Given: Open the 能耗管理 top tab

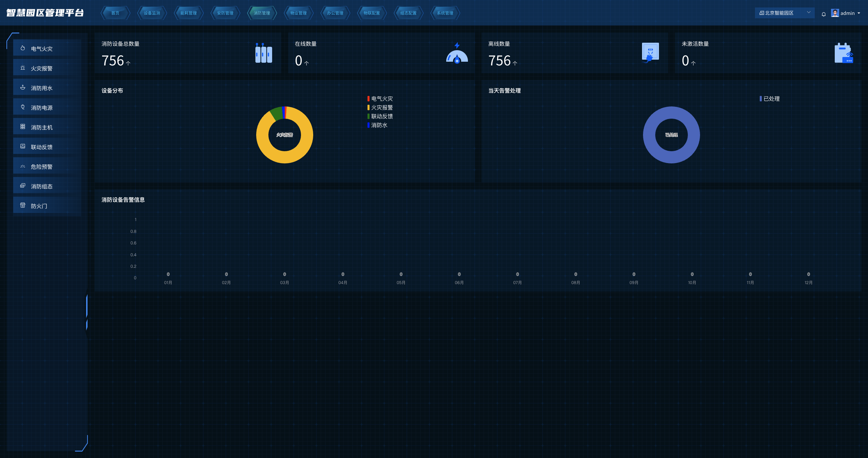Looking at the screenshot, I should click(188, 13).
